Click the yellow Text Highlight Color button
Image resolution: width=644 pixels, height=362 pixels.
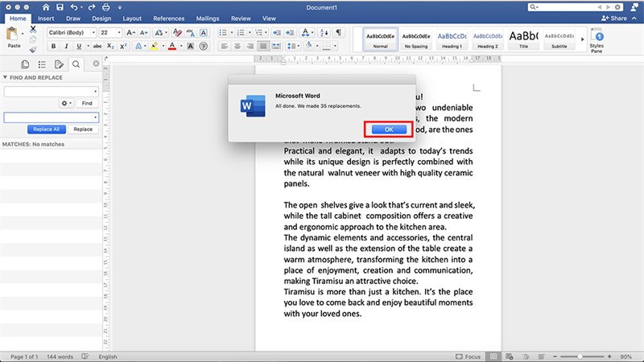tap(155, 47)
